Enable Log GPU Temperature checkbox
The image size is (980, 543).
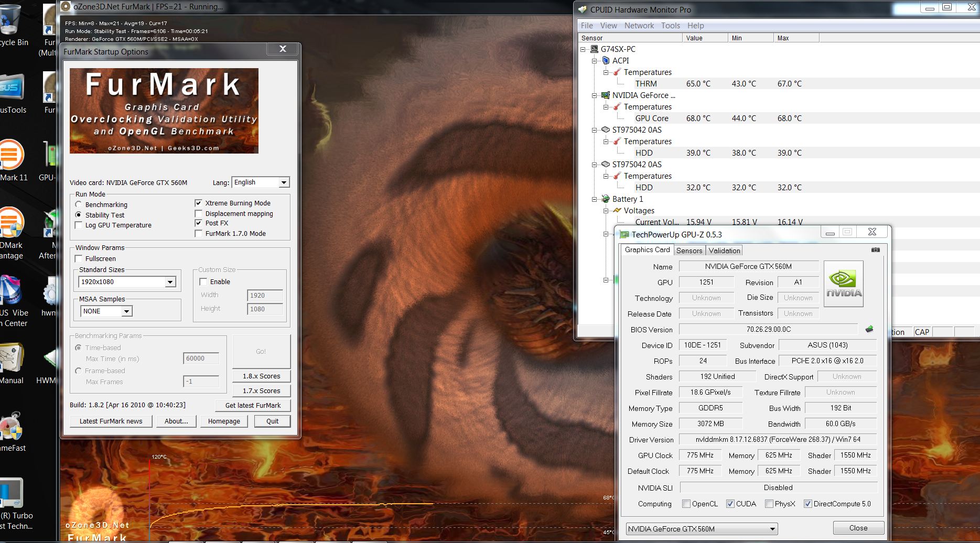[79, 225]
